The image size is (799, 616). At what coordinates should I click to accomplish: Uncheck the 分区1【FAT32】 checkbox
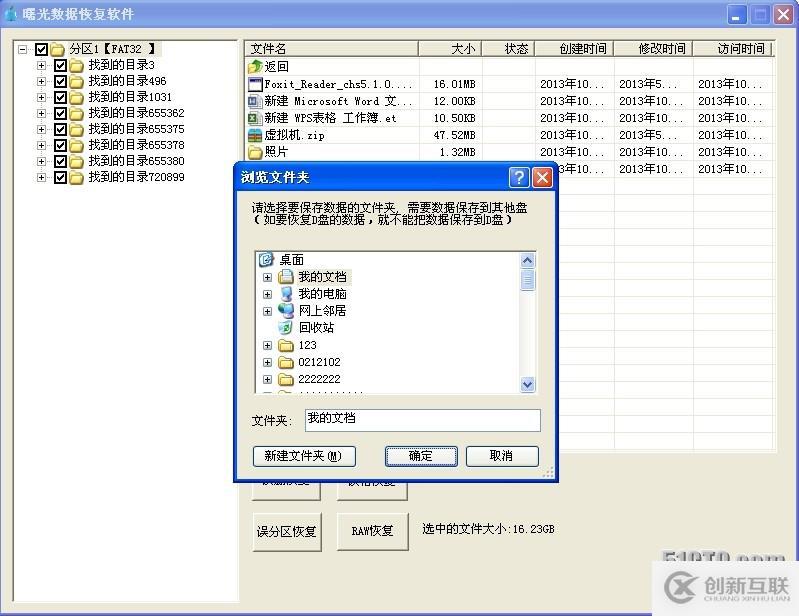(x=41, y=49)
